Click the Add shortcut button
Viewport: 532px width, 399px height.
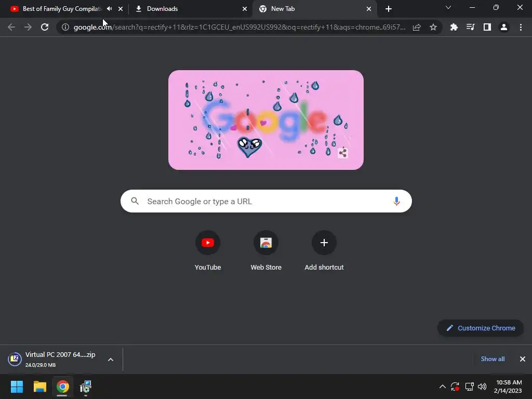pos(324,250)
